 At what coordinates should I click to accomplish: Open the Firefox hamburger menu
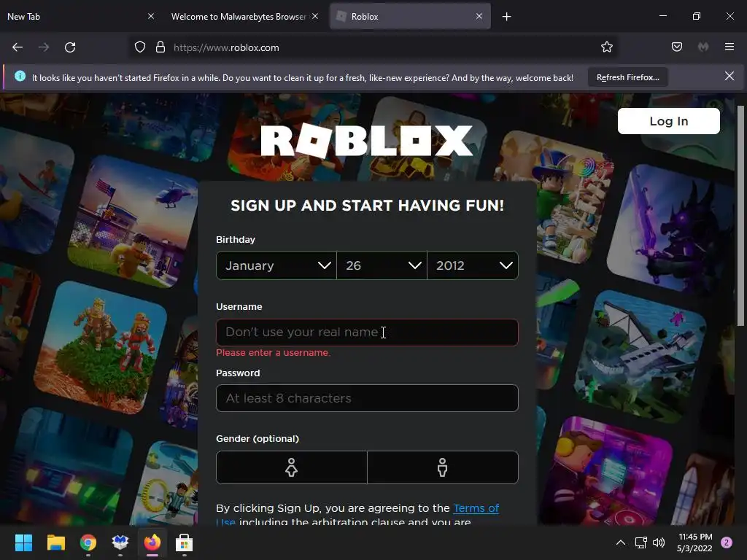coord(729,47)
